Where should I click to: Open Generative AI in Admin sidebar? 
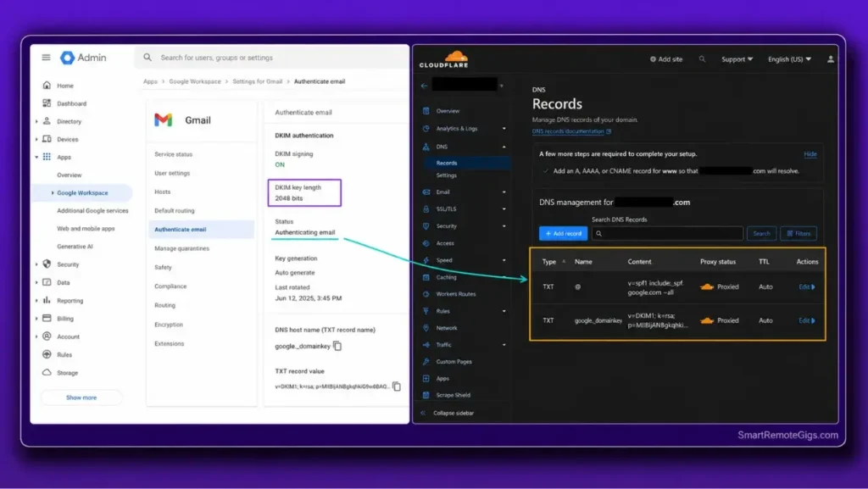pos(75,247)
